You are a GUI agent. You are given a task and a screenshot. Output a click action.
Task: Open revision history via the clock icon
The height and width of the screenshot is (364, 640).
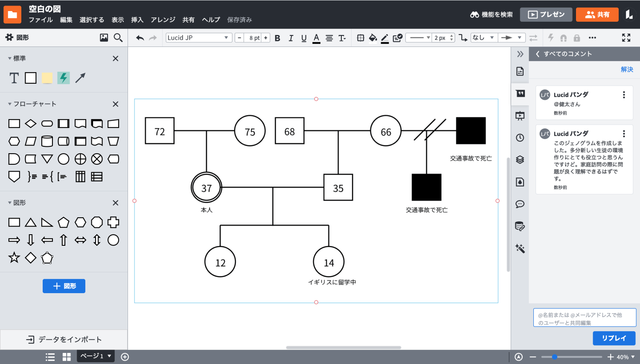click(520, 137)
